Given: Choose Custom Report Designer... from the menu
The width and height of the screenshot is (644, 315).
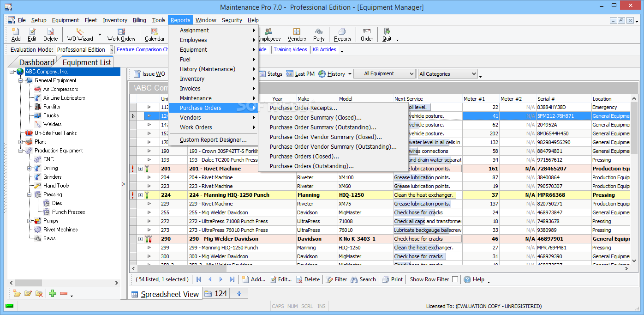Looking at the screenshot, I should [x=213, y=140].
